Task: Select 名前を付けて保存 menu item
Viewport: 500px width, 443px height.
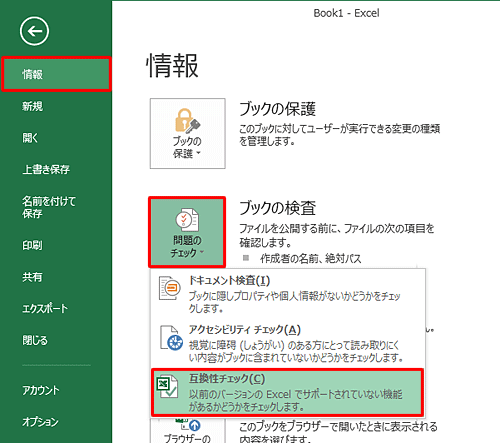Action: point(49,207)
